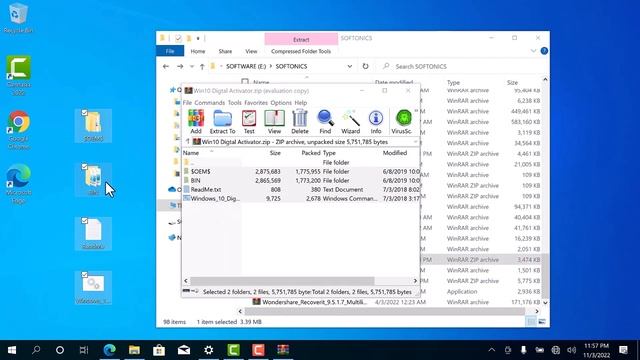Open File Explorer from the taskbar
The height and width of the screenshot is (360, 640).
[x=134, y=350]
